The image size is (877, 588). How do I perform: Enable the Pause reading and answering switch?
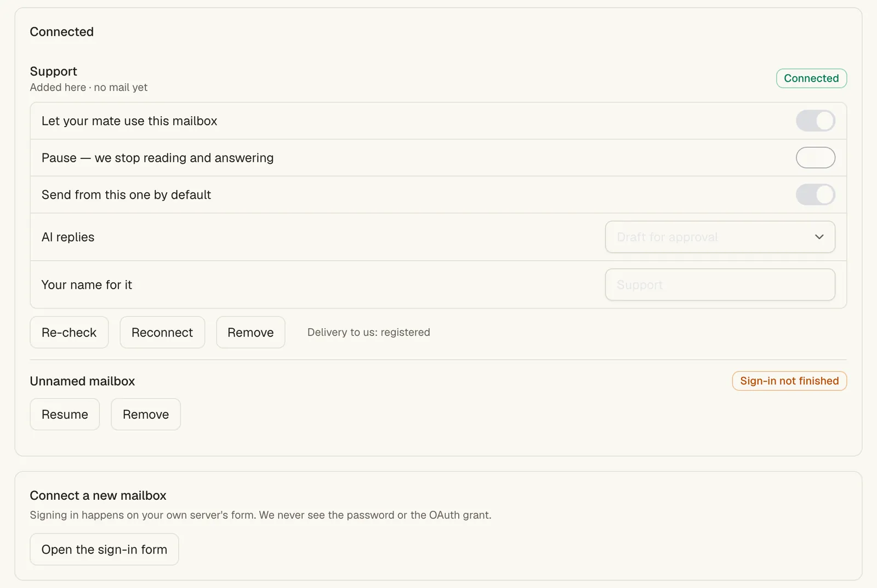[x=815, y=158]
